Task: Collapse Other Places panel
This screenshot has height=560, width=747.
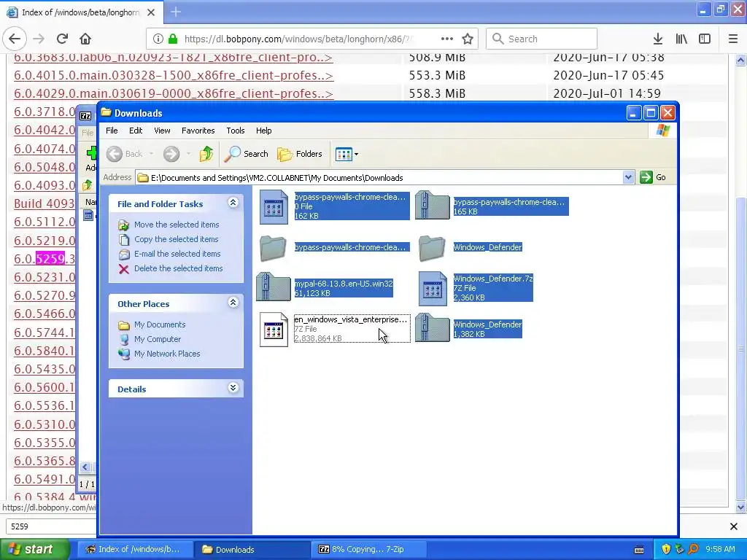Action: (233, 303)
